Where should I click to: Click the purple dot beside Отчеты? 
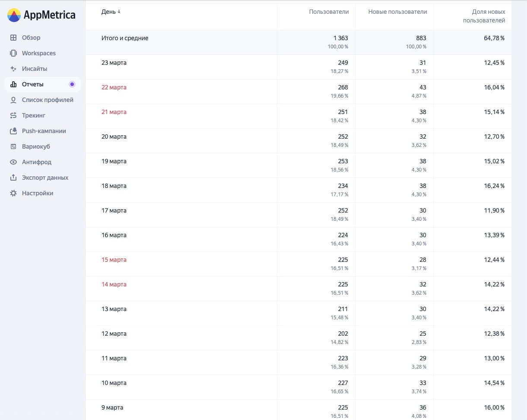tap(72, 84)
